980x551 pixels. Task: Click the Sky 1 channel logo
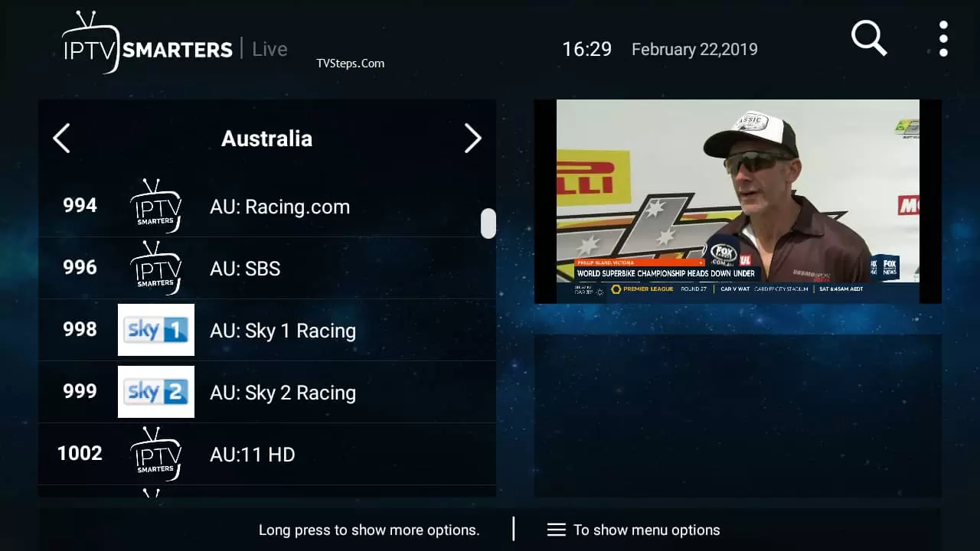coord(156,330)
